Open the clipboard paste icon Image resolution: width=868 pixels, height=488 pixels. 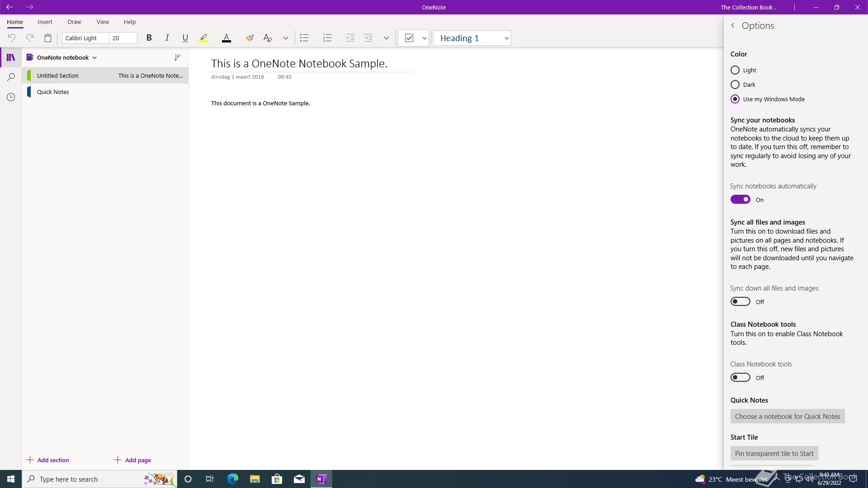(48, 38)
